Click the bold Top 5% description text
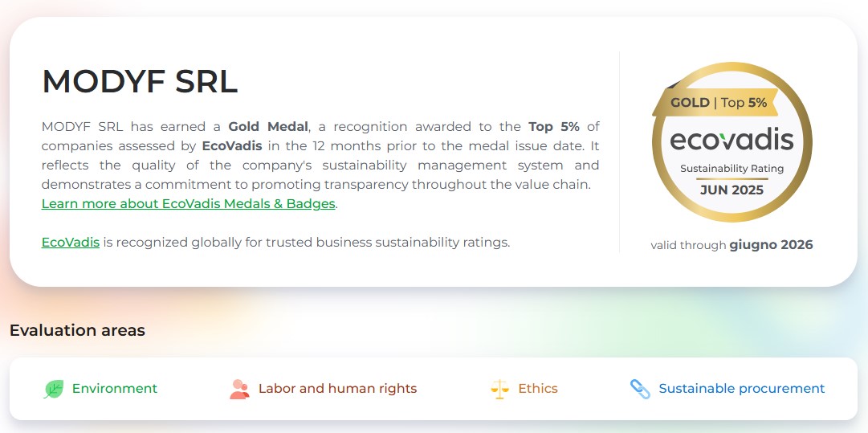868x433 pixels. 554,127
